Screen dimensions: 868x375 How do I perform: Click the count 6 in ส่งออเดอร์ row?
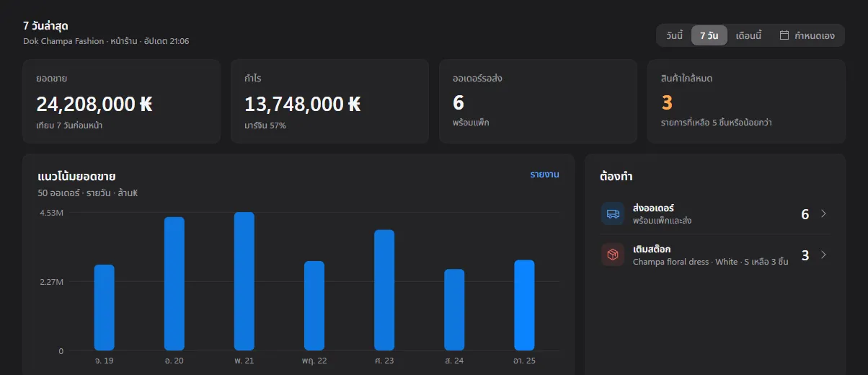pyautogui.click(x=805, y=214)
